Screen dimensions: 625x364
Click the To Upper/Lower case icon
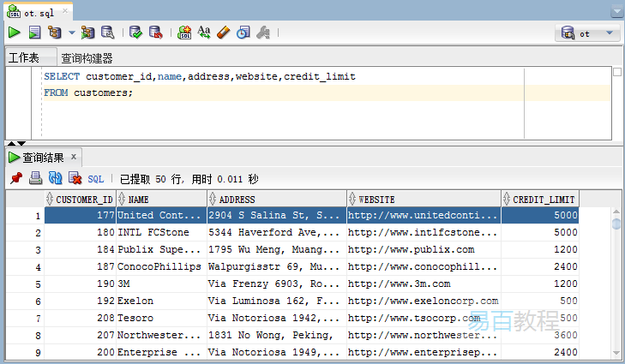204,33
